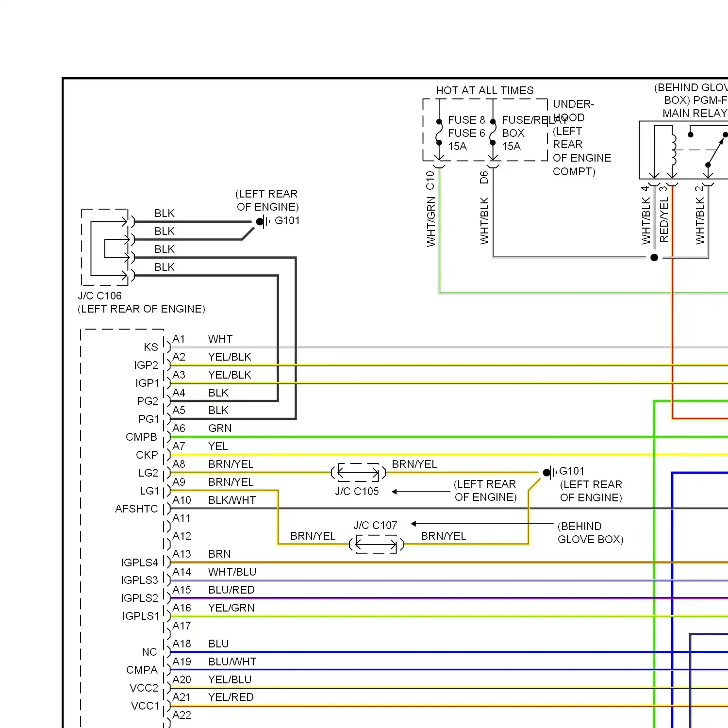Select the "WHT" wire color at A1
Screen dimensions: 728x728
220,339
